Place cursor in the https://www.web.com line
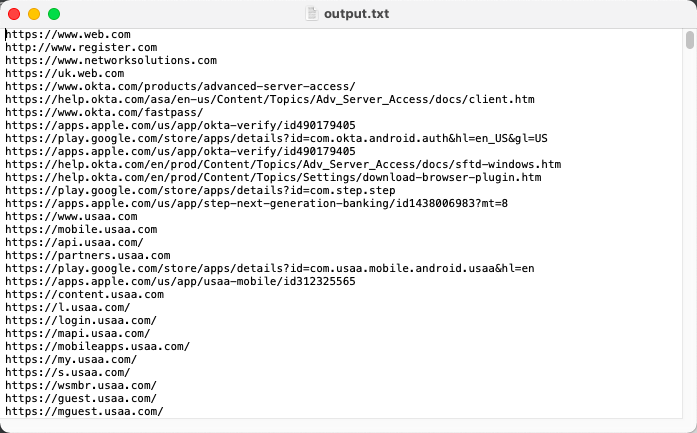The image size is (697, 433). (x=68, y=35)
